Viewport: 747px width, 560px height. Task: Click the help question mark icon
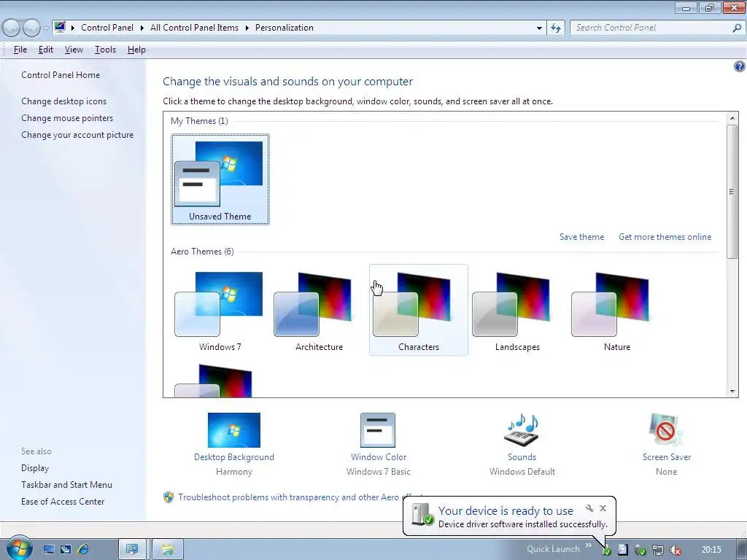(739, 66)
